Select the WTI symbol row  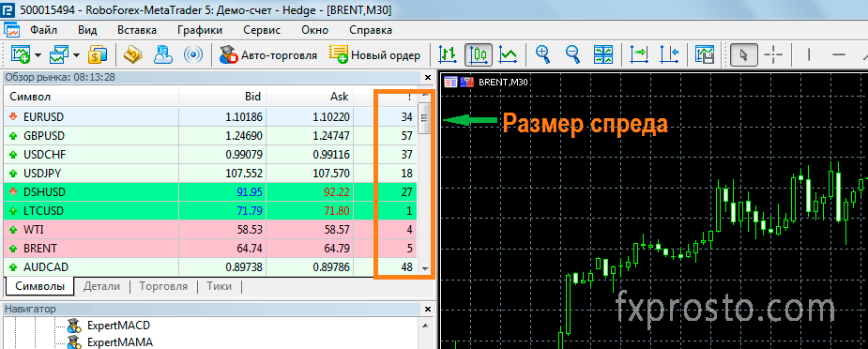pyautogui.click(x=211, y=230)
